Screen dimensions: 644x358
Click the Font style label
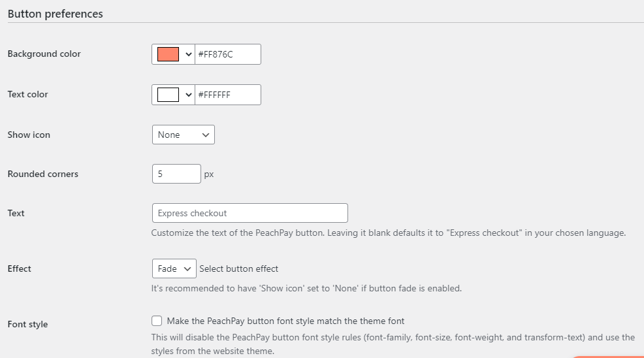point(27,324)
